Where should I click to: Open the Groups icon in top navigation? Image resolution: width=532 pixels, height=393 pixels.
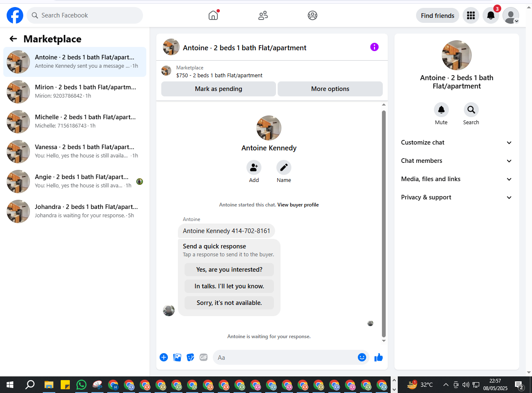point(313,15)
